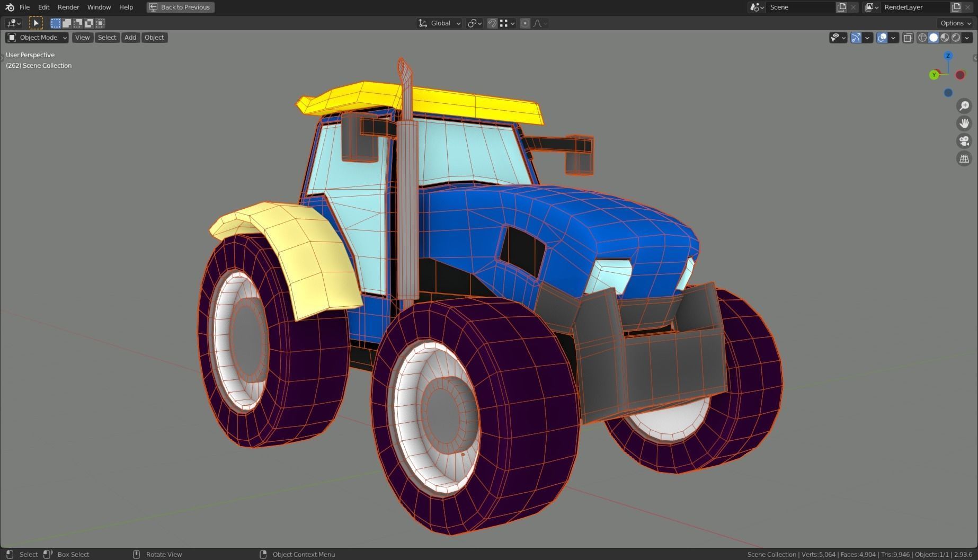Open the Object Mode dropdown
This screenshot has width=978, height=560.
click(x=37, y=37)
